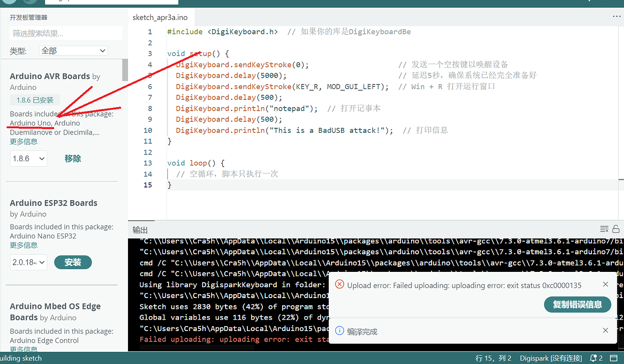Image resolution: width=624 pixels, height=364 pixels.
Task: Click the Digispark board indicator in status bar
Action: coord(550,358)
